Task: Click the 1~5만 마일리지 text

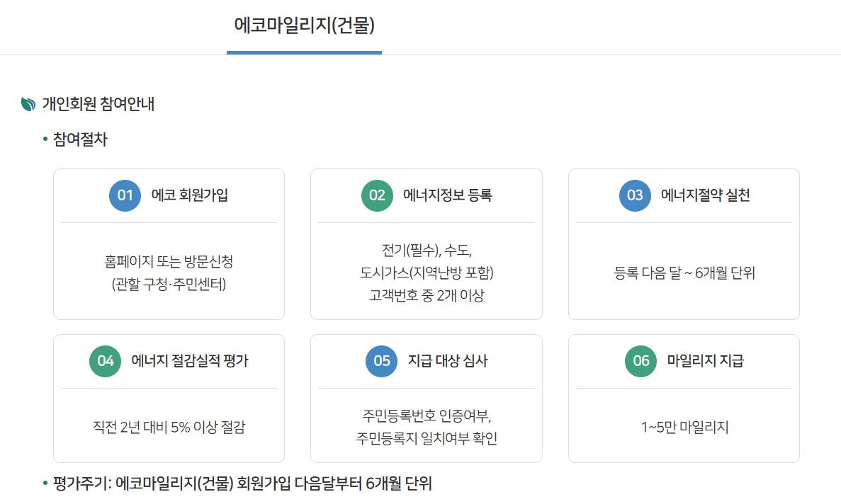Action: 684,428
